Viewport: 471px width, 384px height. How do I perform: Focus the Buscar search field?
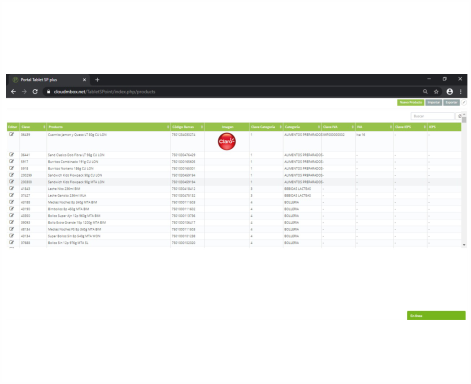tap(432, 116)
